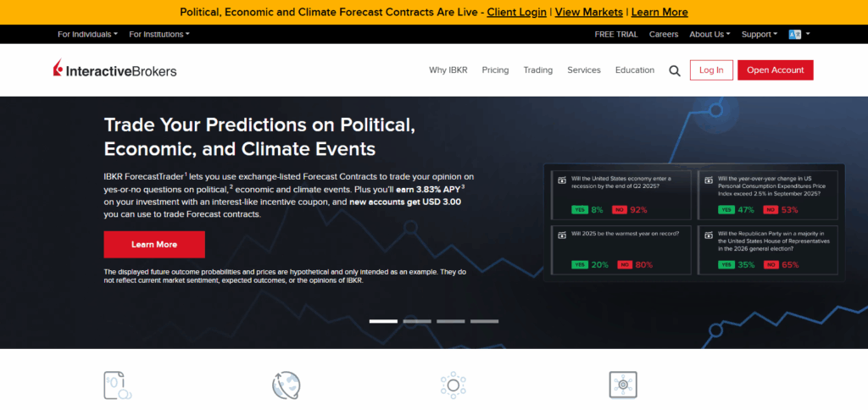Expand the For Individuals dropdown

click(x=87, y=34)
